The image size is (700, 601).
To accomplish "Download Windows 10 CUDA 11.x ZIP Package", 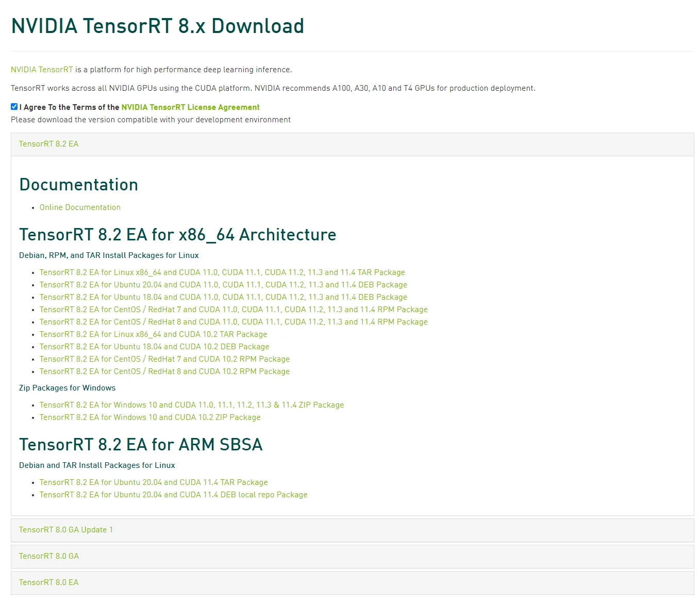I will 192,405.
